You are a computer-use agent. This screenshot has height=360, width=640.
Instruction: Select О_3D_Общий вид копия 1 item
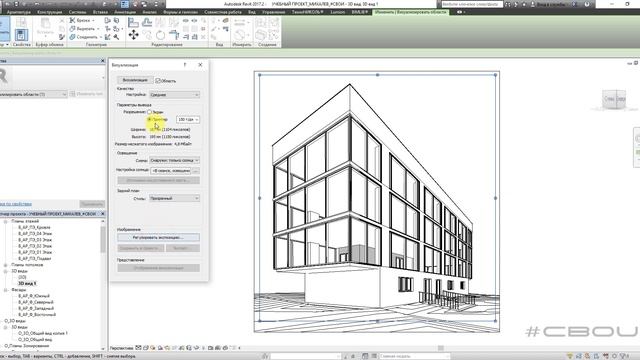(x=43, y=333)
